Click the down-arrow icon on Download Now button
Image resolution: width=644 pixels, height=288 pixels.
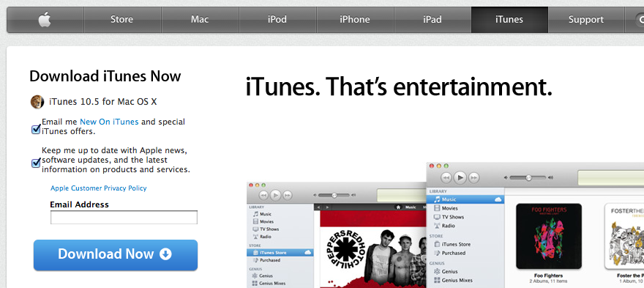click(x=165, y=254)
